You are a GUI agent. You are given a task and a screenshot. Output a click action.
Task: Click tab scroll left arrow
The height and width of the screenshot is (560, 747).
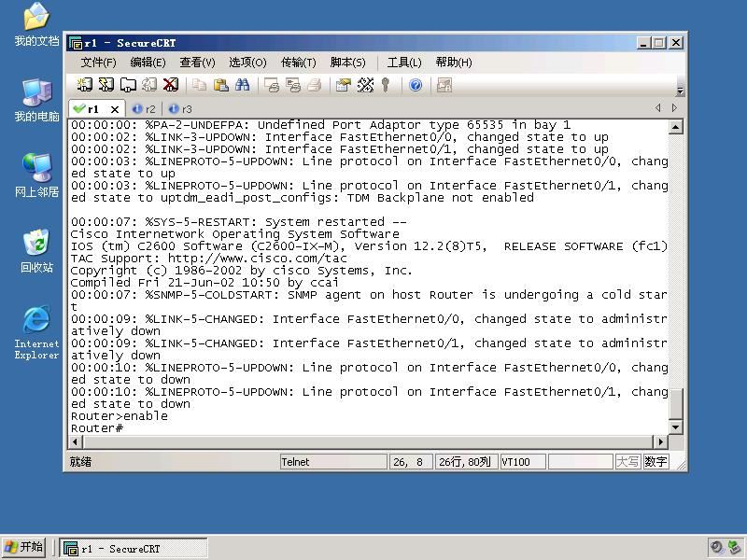[x=658, y=108]
